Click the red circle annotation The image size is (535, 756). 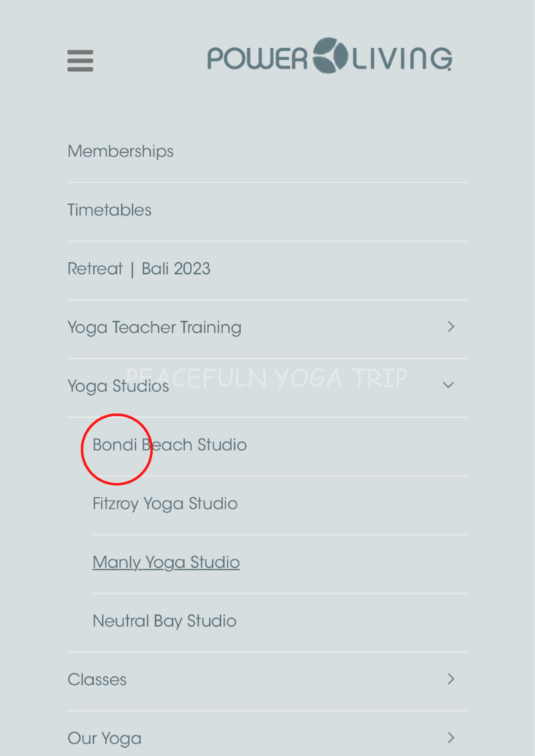point(116,449)
